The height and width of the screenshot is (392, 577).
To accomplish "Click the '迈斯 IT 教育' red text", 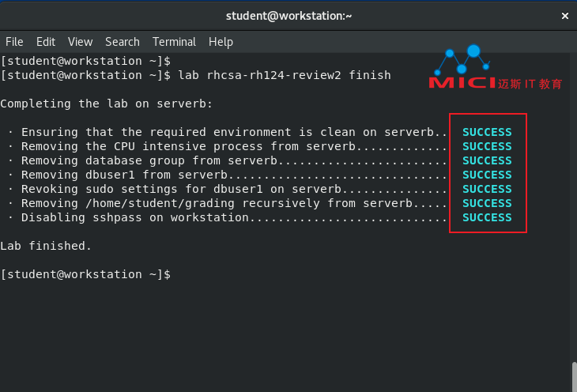I will 530,84.
